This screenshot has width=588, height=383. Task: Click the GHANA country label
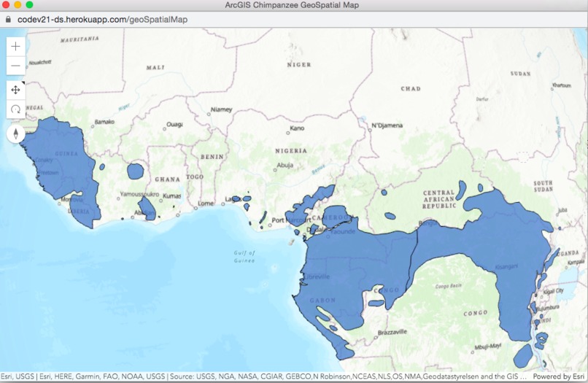coord(167,179)
